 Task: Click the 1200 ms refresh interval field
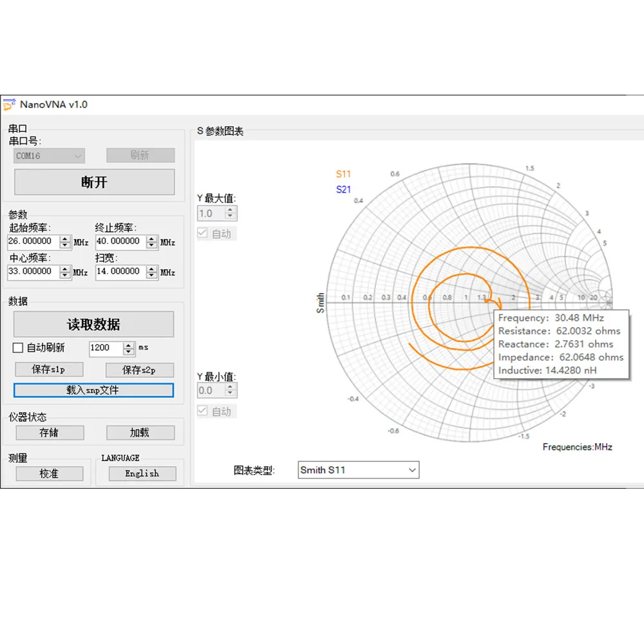[x=106, y=348]
